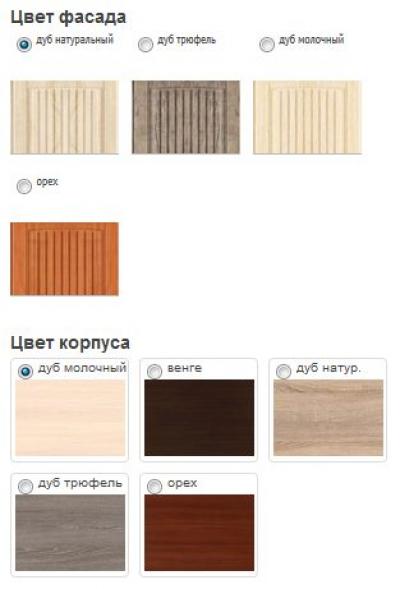Pick the cream дуб молочный body color swatch

point(70,418)
